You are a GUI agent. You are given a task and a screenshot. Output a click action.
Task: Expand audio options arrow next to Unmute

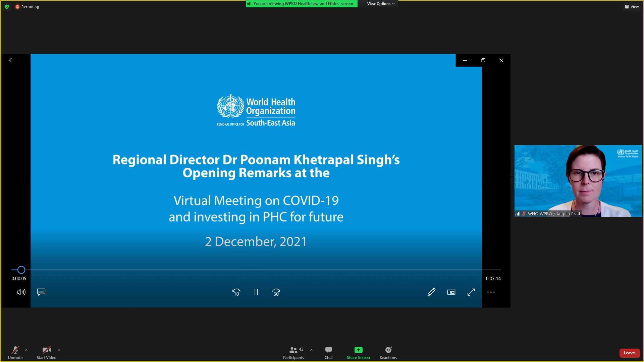click(x=26, y=350)
